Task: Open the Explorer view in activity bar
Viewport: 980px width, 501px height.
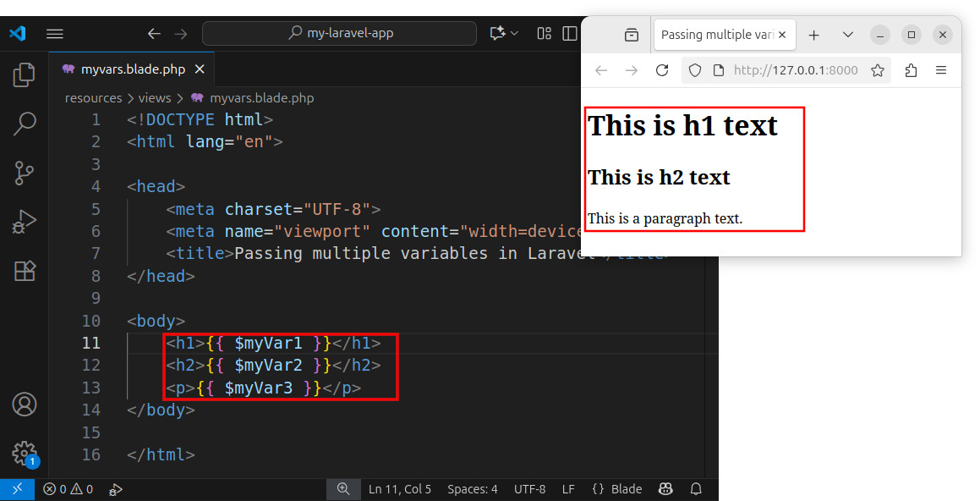Action: (x=25, y=74)
